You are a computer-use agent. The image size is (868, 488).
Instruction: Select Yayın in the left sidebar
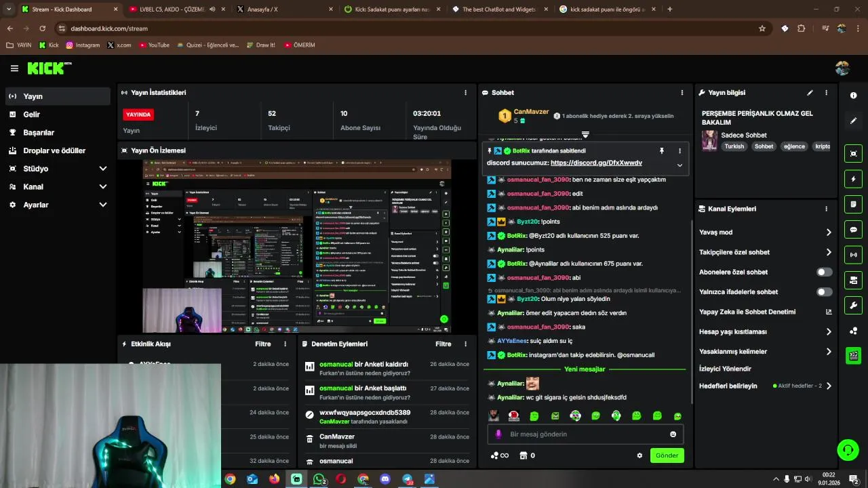(58, 96)
